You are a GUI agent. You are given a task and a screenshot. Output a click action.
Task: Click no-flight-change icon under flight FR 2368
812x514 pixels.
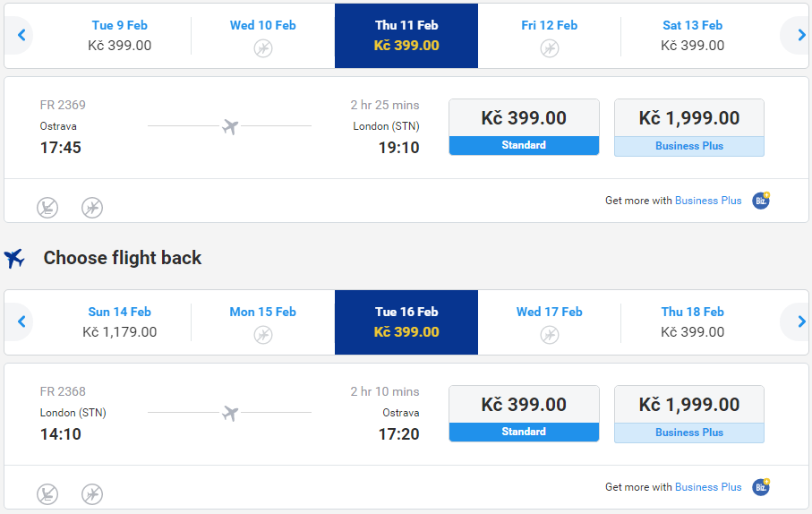92,494
